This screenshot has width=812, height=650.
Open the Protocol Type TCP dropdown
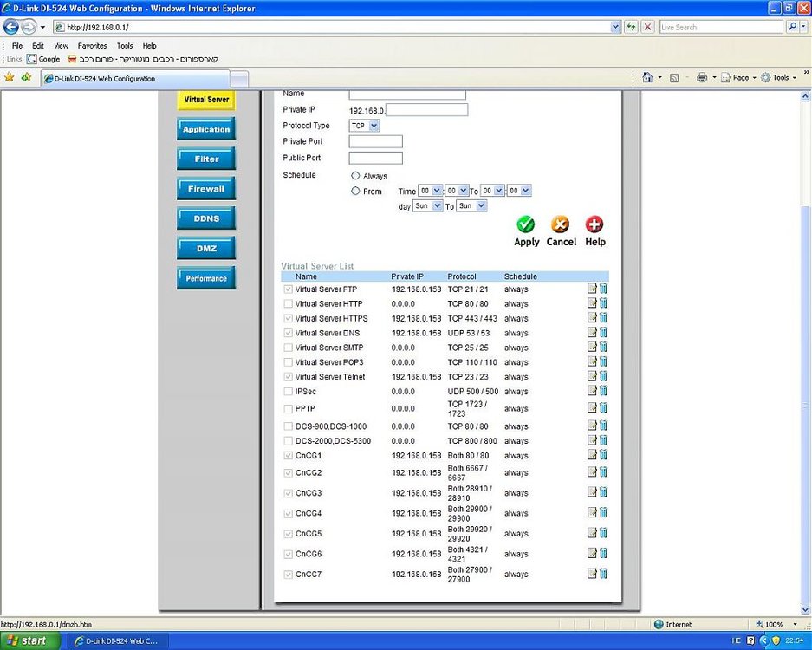coord(365,126)
